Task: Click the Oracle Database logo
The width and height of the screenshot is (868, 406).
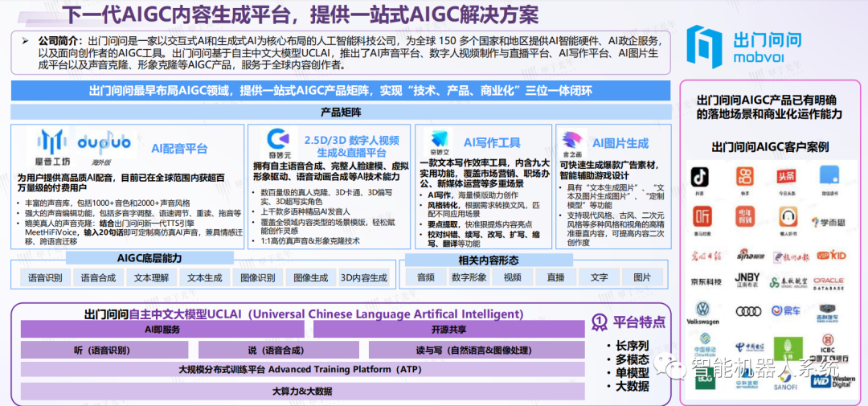Action: click(x=829, y=284)
